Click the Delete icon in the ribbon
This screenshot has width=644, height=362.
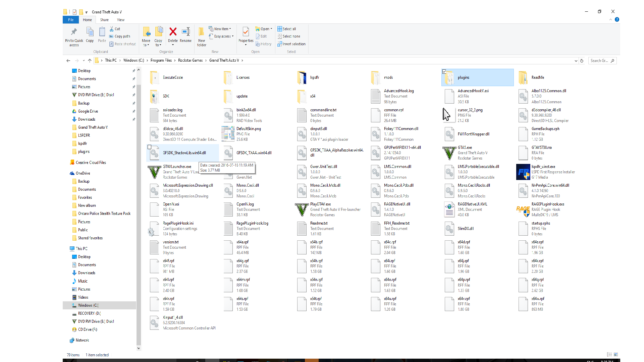173,32
